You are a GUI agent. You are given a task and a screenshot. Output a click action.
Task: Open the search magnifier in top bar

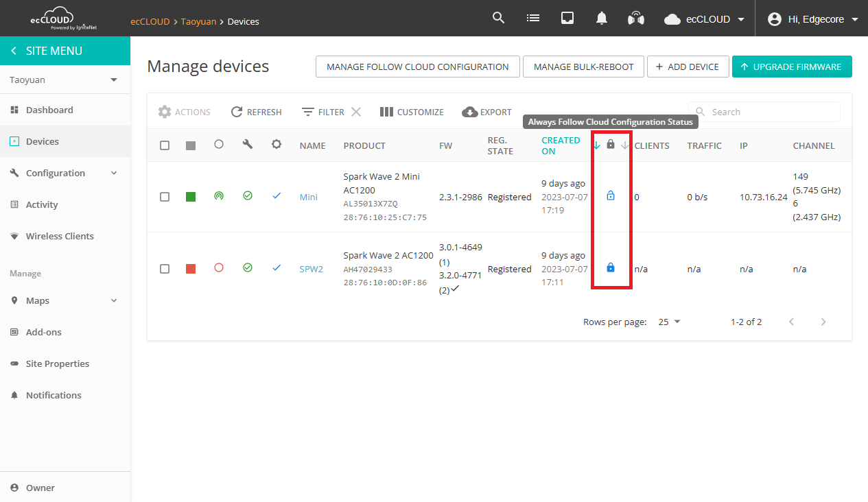499,18
